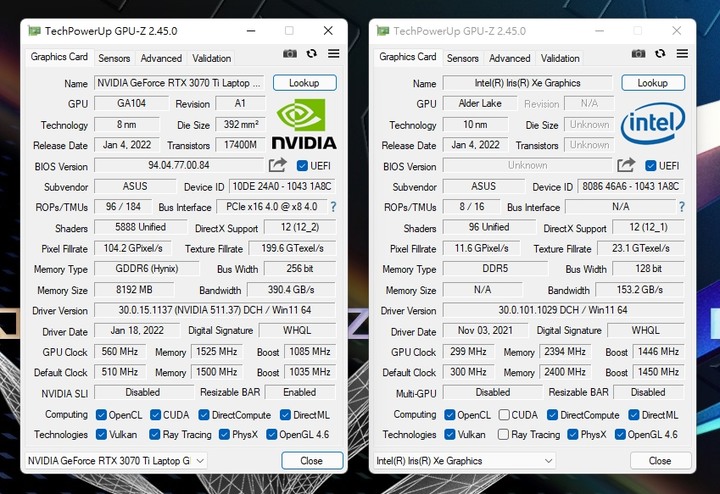Toggle the Ray Tracing checkbox in the NVIDIA window

(x=155, y=434)
